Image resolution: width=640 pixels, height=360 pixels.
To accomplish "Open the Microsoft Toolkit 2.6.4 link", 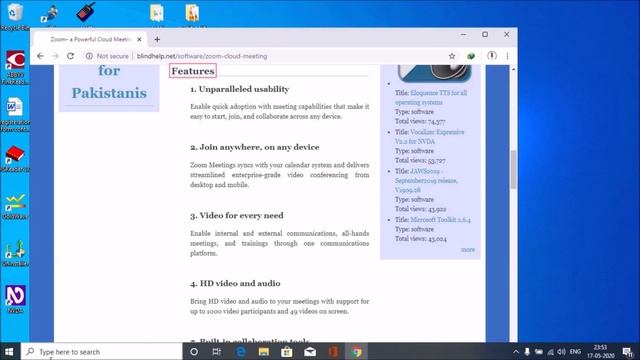I will 440,220.
